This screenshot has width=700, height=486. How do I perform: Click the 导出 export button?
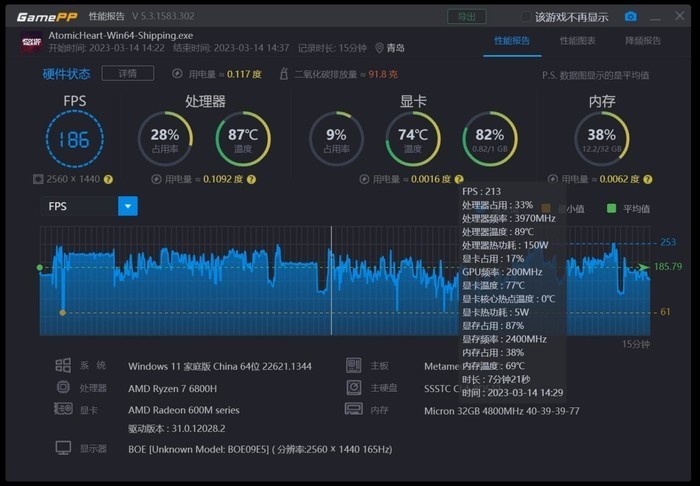467,17
